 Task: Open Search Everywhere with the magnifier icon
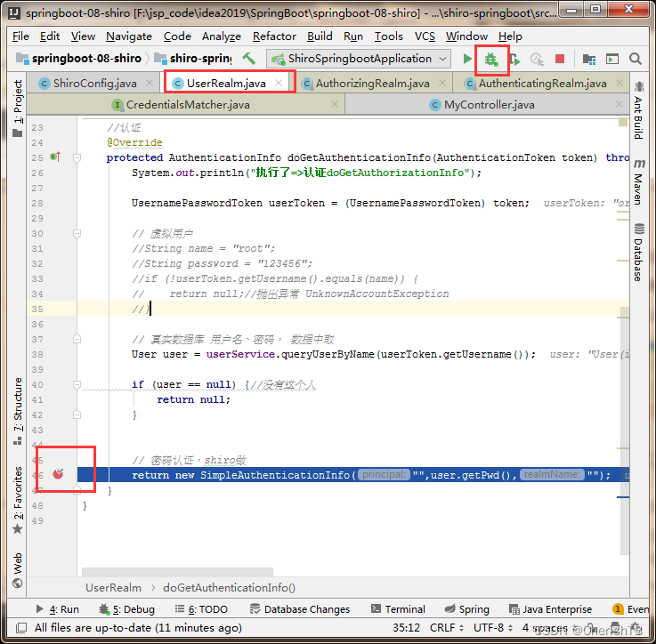click(x=635, y=59)
